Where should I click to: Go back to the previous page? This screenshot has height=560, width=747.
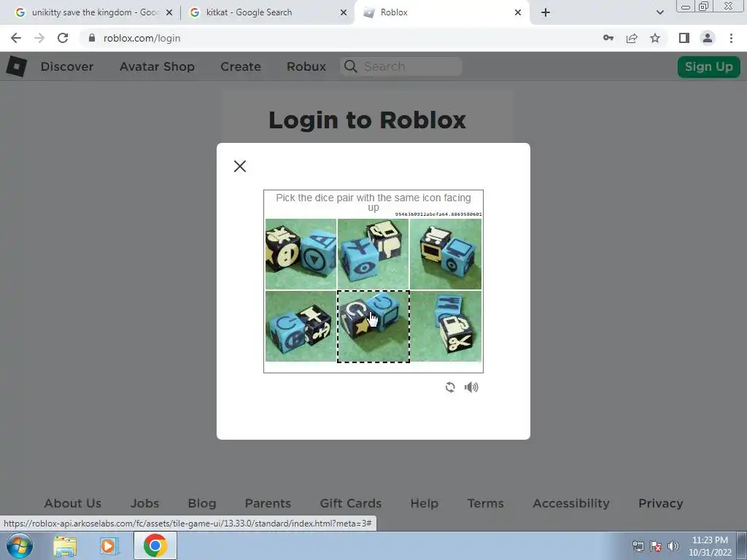tap(16, 38)
